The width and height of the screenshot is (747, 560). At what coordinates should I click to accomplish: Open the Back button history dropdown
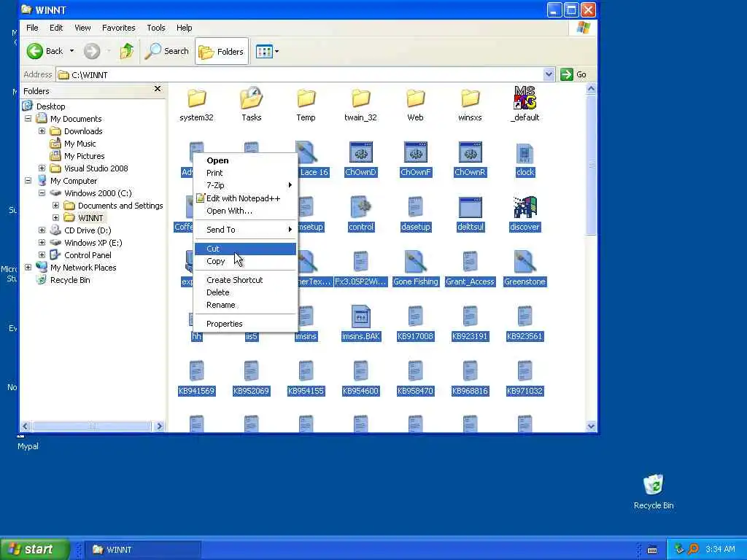point(71,51)
